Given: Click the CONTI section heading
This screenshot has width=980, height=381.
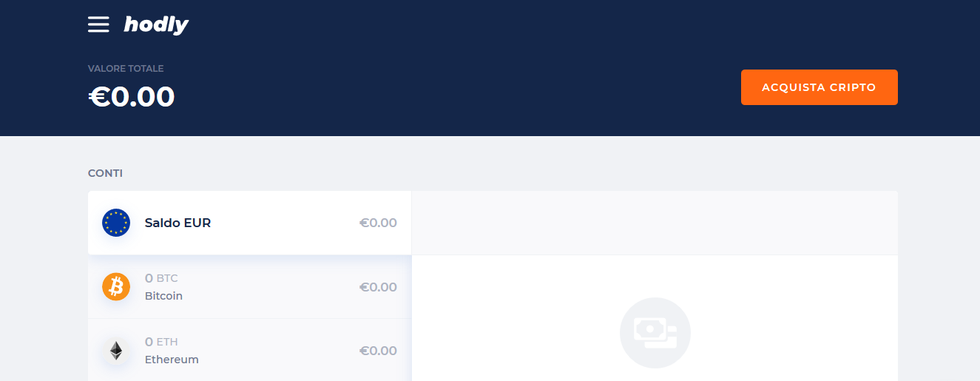Looking at the screenshot, I should (x=105, y=173).
